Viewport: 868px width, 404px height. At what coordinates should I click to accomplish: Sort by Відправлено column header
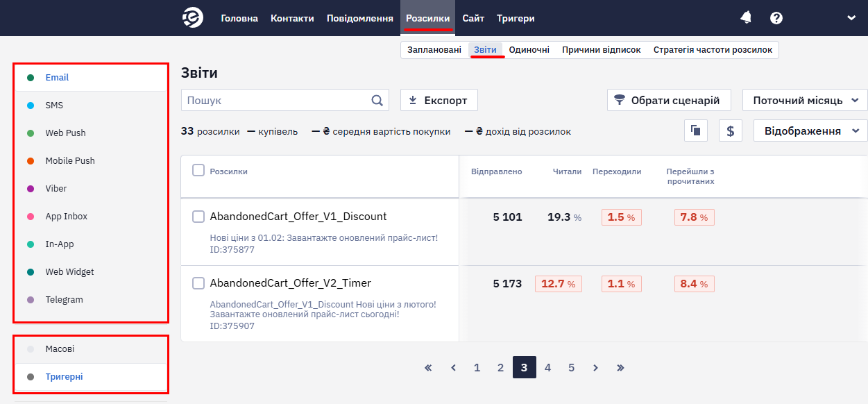496,171
